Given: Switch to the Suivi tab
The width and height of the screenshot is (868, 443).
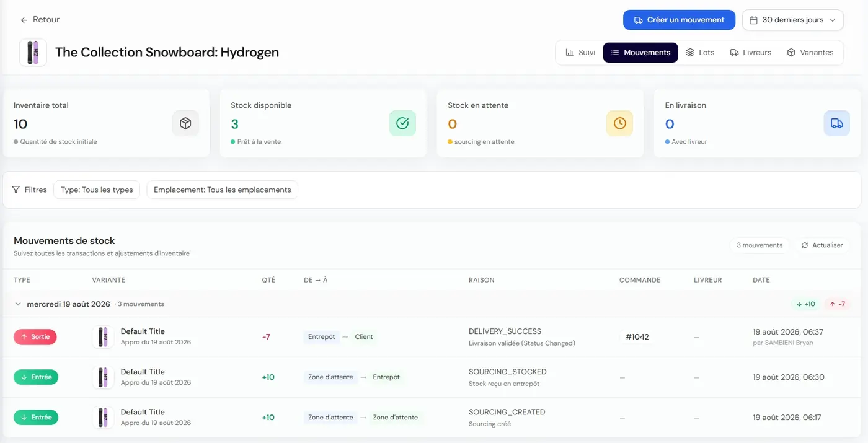Looking at the screenshot, I should (580, 53).
